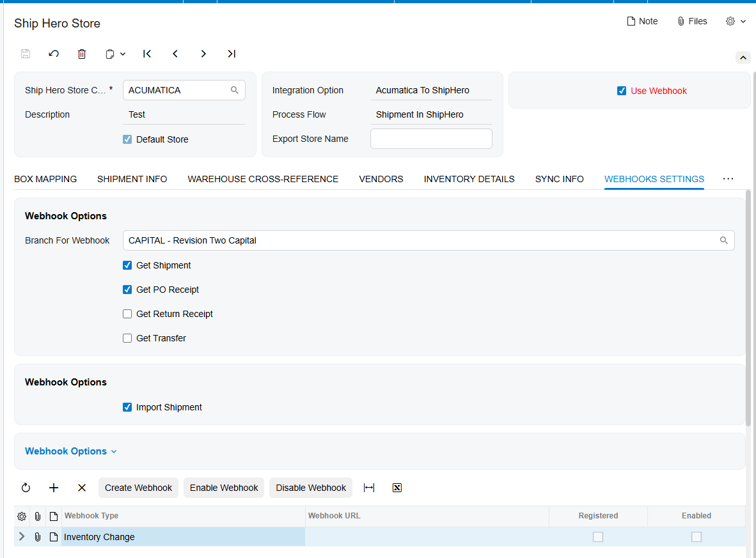
Task: Switch to the Box Mapping tab
Action: click(x=45, y=179)
